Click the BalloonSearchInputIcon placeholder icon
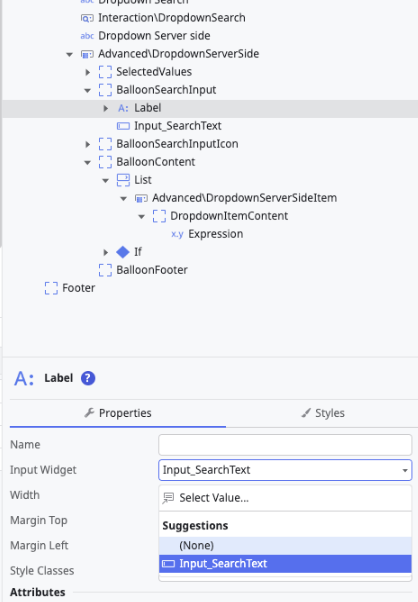This screenshot has width=418, height=602. tap(105, 144)
